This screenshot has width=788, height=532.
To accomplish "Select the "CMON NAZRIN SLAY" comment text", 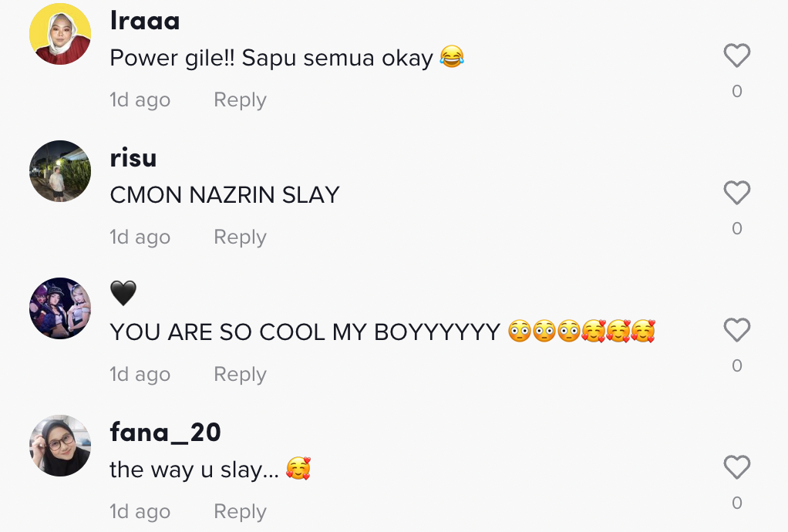I will click(x=224, y=195).
